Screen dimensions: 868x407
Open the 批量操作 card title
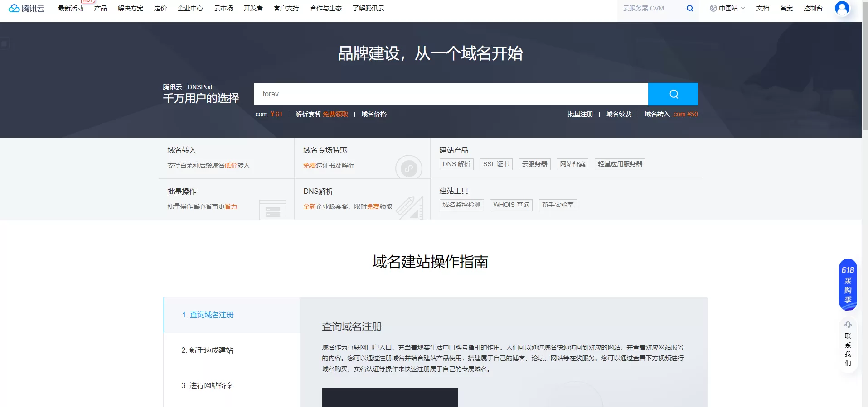pos(182,191)
